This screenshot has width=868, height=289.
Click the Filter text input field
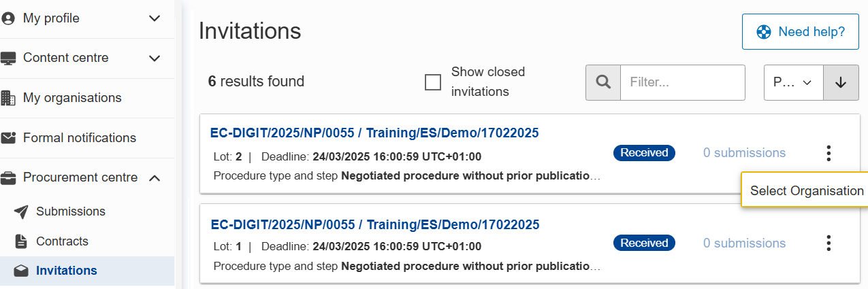click(682, 82)
